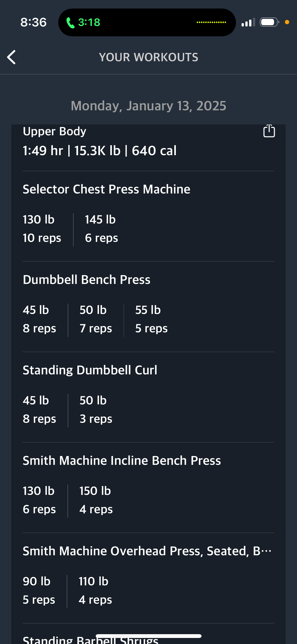The width and height of the screenshot is (297, 644).
Task: Open Smith Machine Incline Bench Press
Action: pyautogui.click(x=122, y=461)
